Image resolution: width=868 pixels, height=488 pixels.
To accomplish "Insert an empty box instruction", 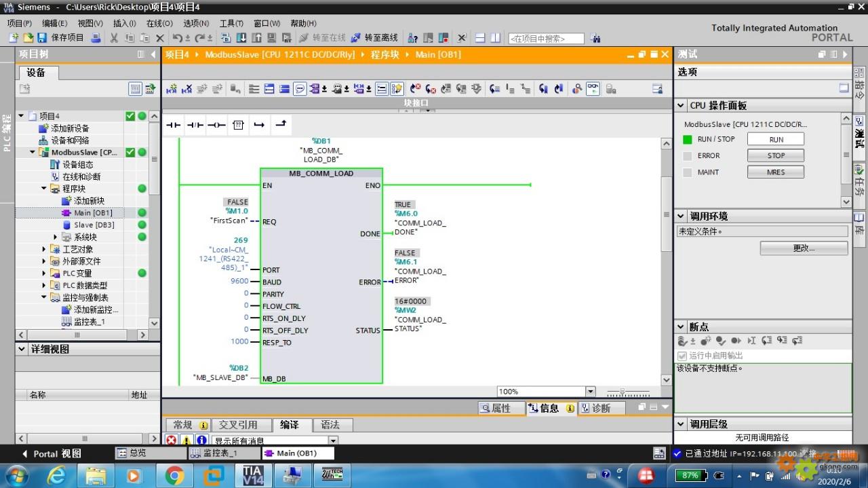I will tap(237, 125).
